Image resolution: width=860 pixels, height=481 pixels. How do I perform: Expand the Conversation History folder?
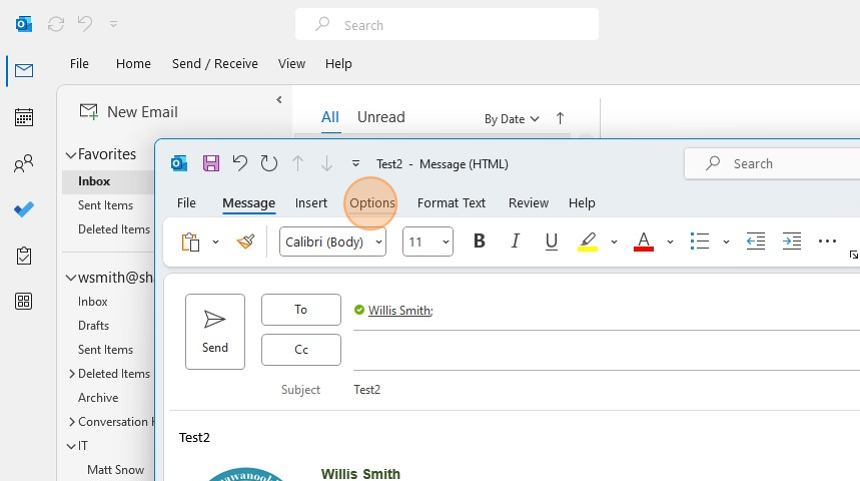pyautogui.click(x=72, y=422)
